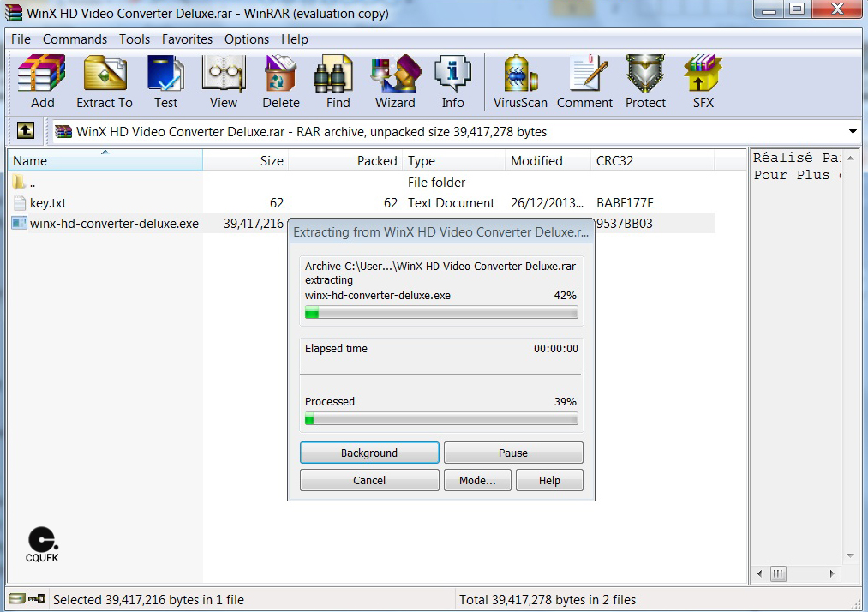The width and height of the screenshot is (868, 612).
Task: Sort by the Name column header
Action: pyautogui.click(x=105, y=160)
